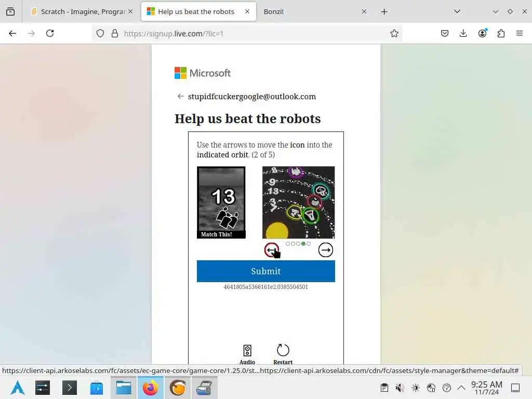Open a new browser tab

pyautogui.click(x=384, y=12)
